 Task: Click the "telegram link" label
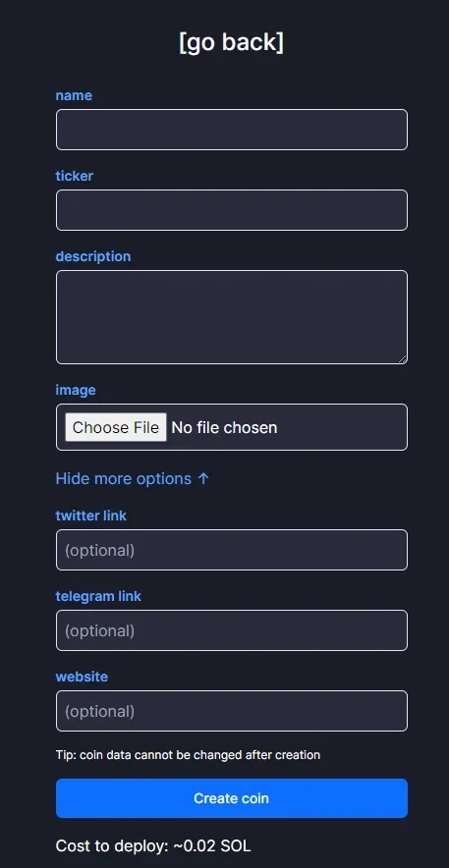(98, 596)
